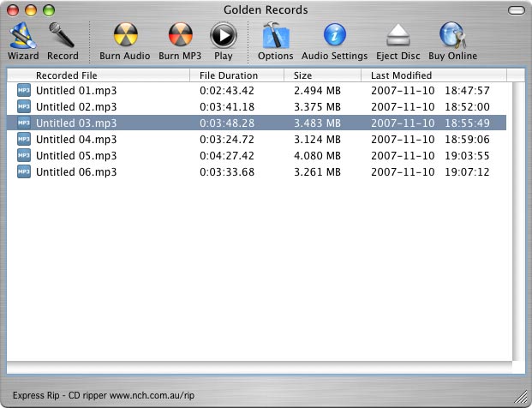Select the Untitled 04.mp3 file row
532x408 pixels.
coord(76,139)
